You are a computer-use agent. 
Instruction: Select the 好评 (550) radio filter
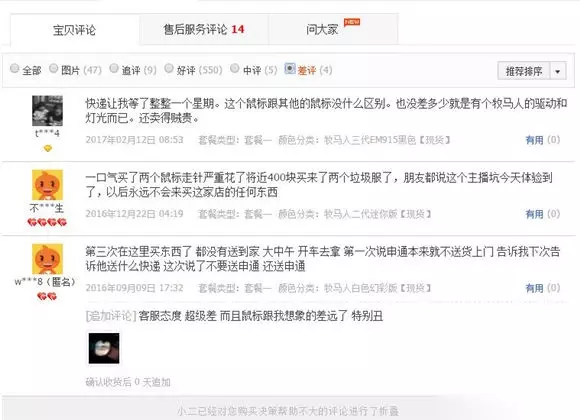(169, 68)
